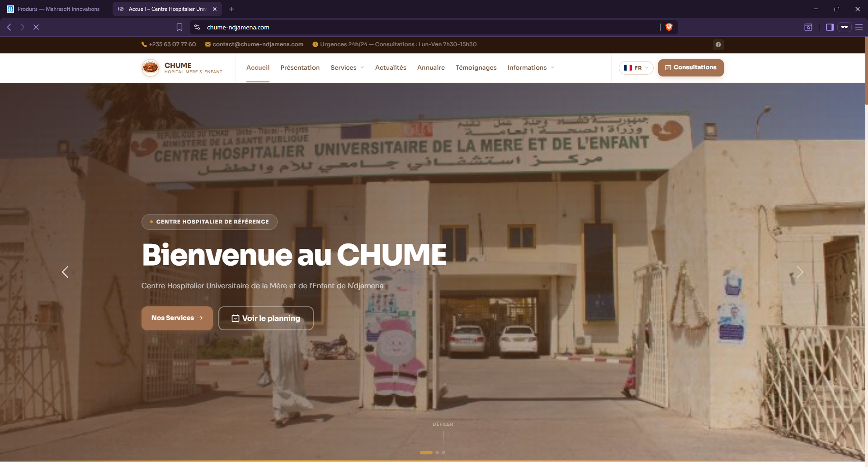Click the Consultations button
The width and height of the screenshot is (868, 467).
[691, 67]
